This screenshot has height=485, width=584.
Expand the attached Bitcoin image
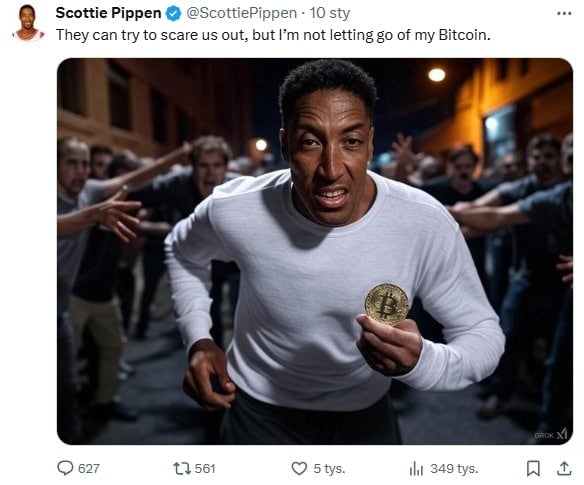pyautogui.click(x=315, y=251)
